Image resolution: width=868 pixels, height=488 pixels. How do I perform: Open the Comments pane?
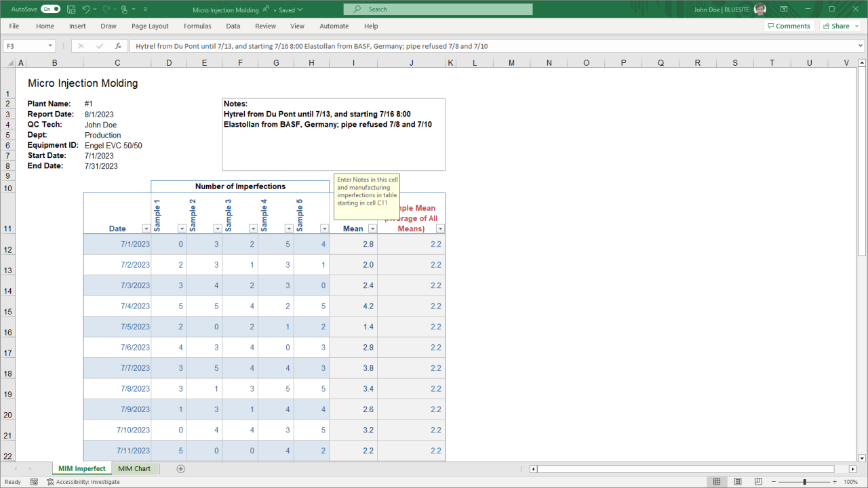point(789,25)
